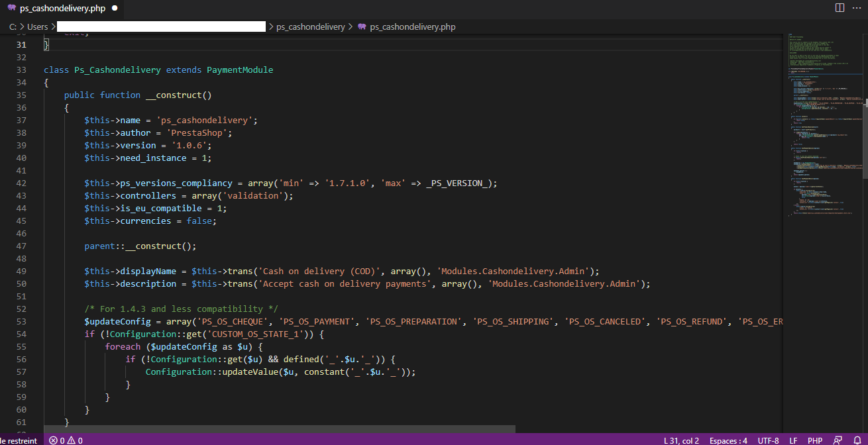Change LF end-of-line sequence
The image size is (868, 445).
tap(793, 440)
